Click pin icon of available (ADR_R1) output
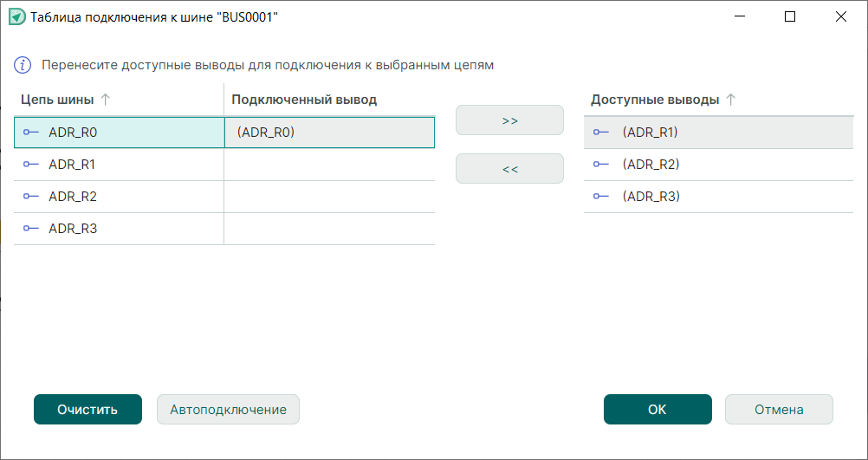The height and width of the screenshot is (460, 868). click(600, 133)
